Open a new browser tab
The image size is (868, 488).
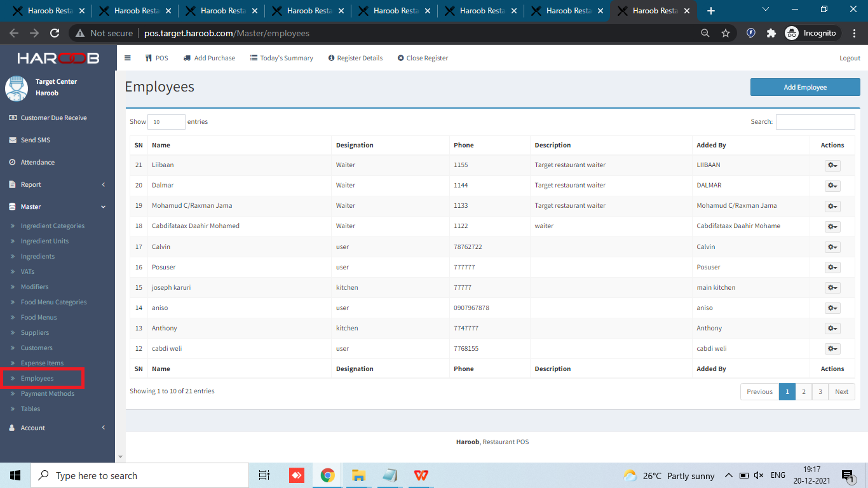(x=711, y=11)
